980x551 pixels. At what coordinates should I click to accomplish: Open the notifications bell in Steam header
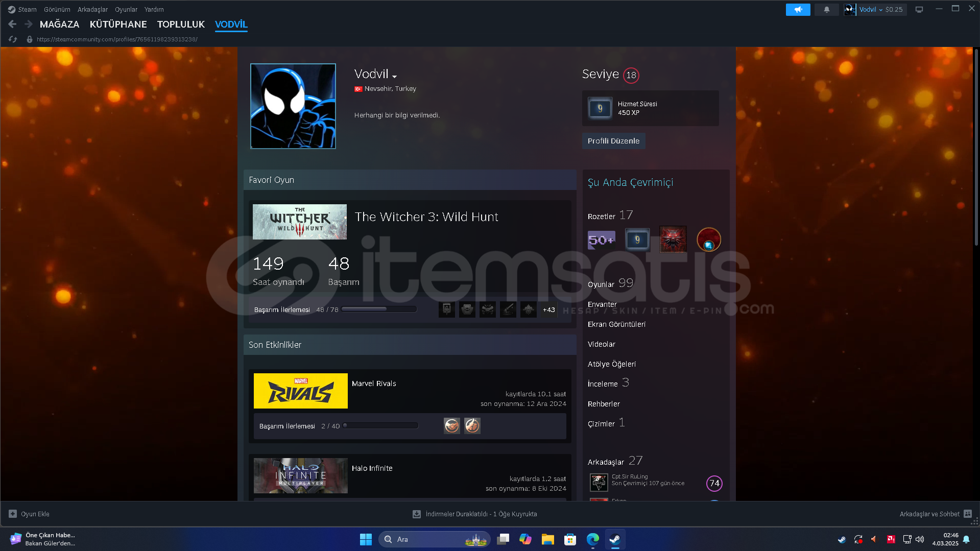point(826,9)
